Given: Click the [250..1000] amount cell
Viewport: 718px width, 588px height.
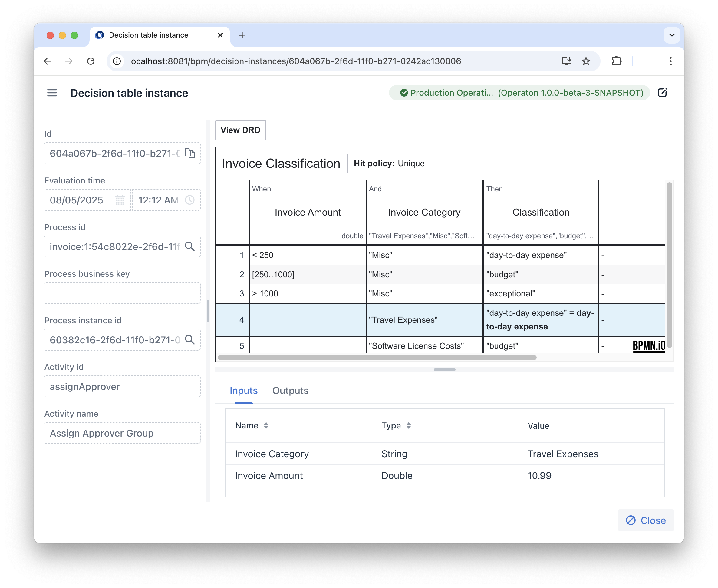Looking at the screenshot, I should point(308,274).
